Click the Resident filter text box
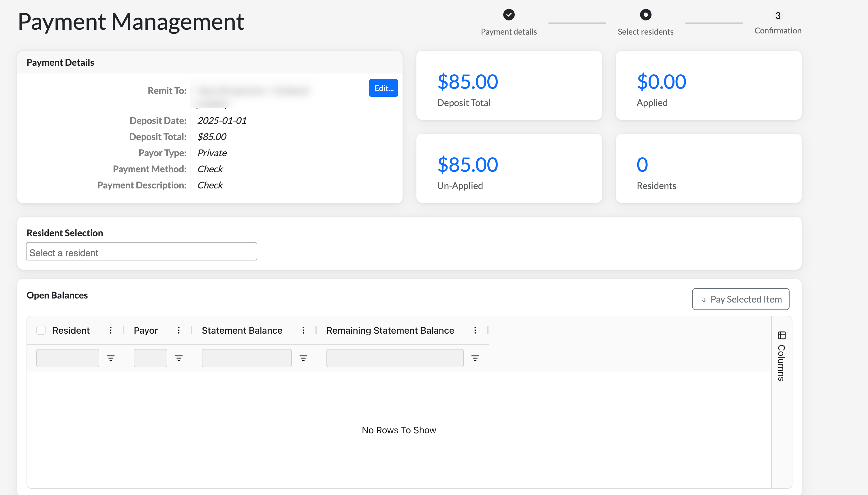The height and width of the screenshot is (495, 868). pos(68,358)
